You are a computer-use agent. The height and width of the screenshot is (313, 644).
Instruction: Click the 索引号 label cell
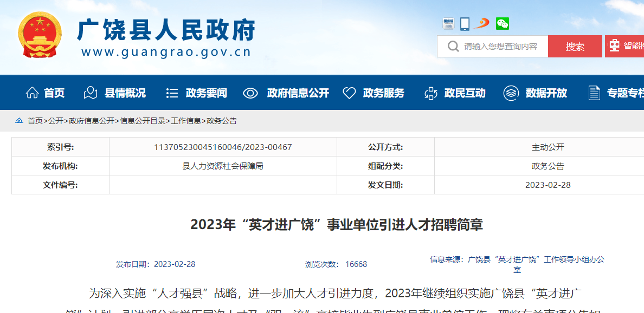coord(60,147)
